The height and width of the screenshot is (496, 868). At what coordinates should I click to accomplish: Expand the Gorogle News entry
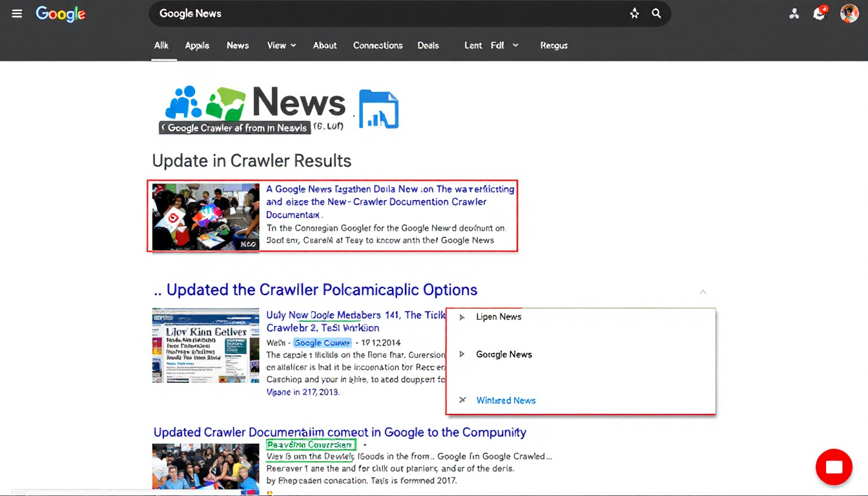point(462,355)
